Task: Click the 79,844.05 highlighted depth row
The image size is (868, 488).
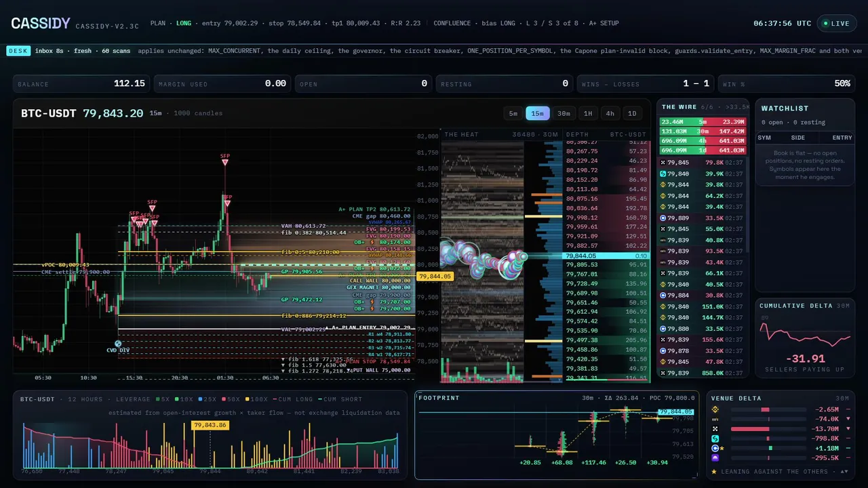Action: (607, 256)
